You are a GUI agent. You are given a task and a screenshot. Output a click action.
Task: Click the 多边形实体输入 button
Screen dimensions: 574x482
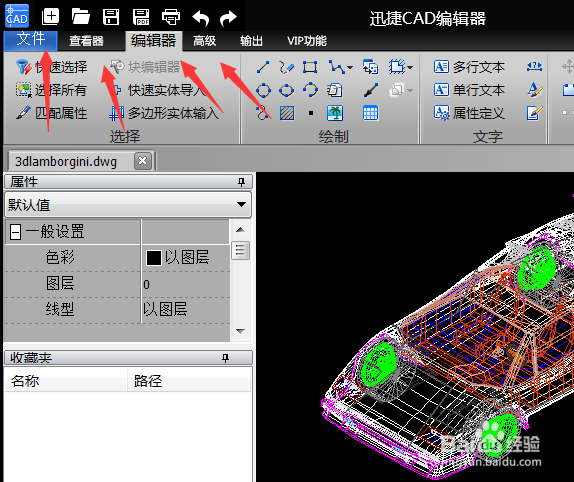point(164,113)
